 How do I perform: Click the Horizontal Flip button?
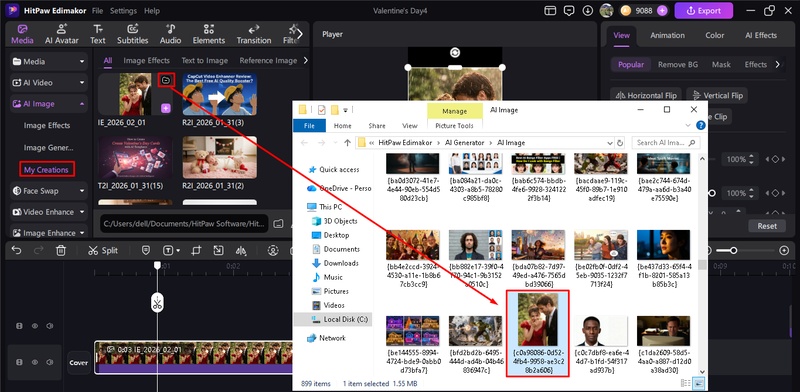[x=646, y=95]
